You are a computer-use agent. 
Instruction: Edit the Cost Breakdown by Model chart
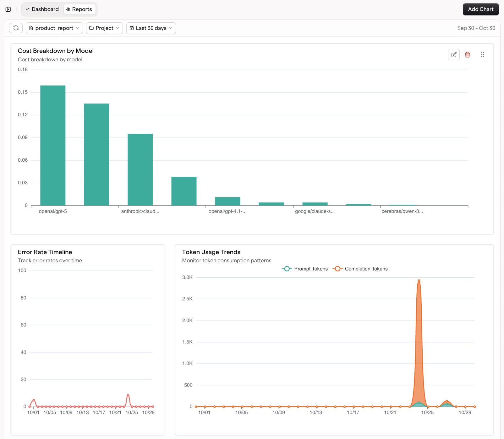[x=454, y=55]
